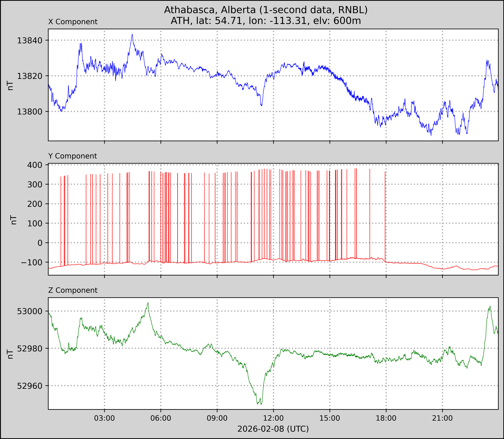
Task: Click the 03:00 time axis label
Action: (x=104, y=418)
